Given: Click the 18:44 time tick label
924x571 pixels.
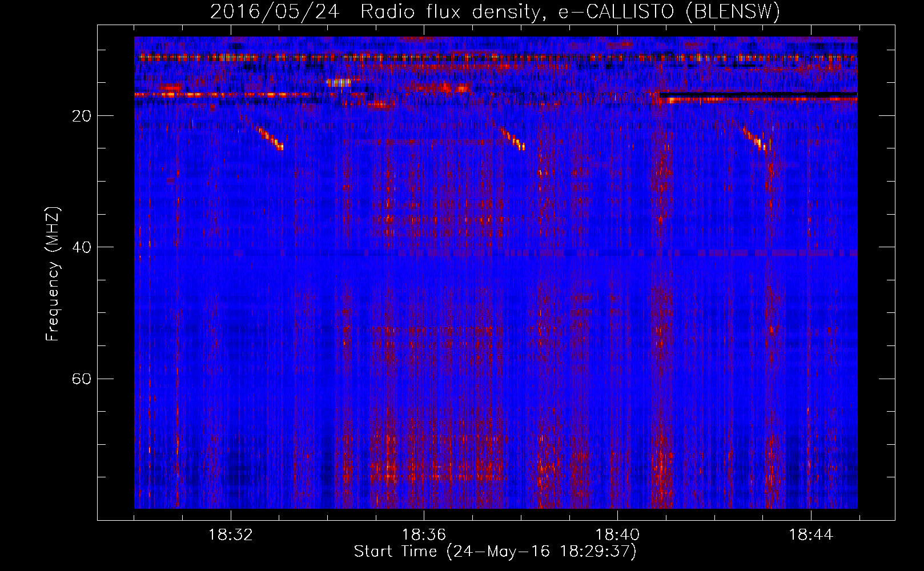Looking at the screenshot, I should 811,535.
